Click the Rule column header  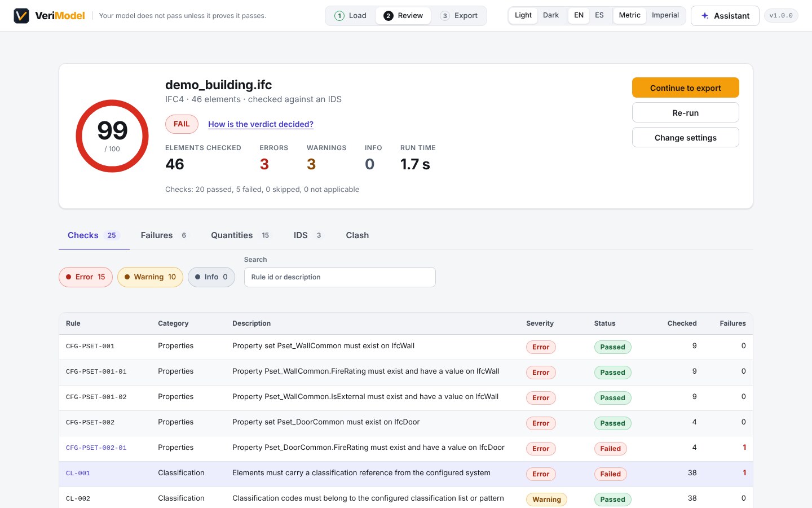[73, 323]
